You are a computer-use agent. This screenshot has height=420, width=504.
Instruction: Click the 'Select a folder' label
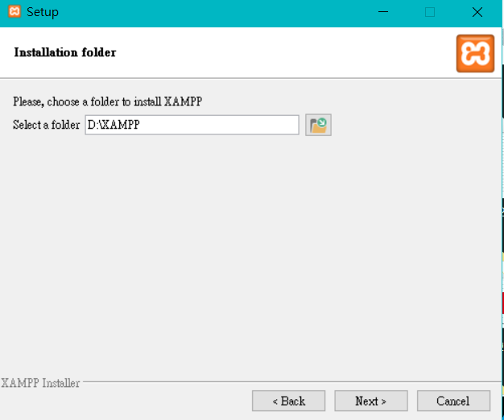point(46,125)
